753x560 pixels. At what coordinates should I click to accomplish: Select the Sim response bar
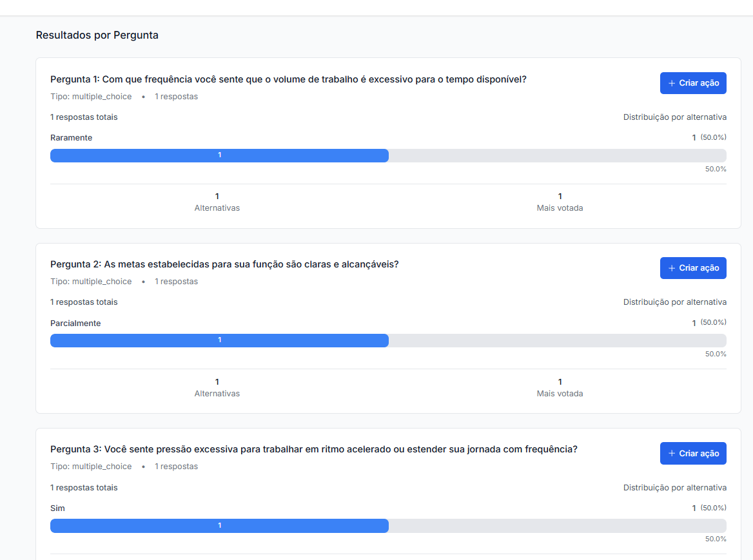tap(219, 526)
